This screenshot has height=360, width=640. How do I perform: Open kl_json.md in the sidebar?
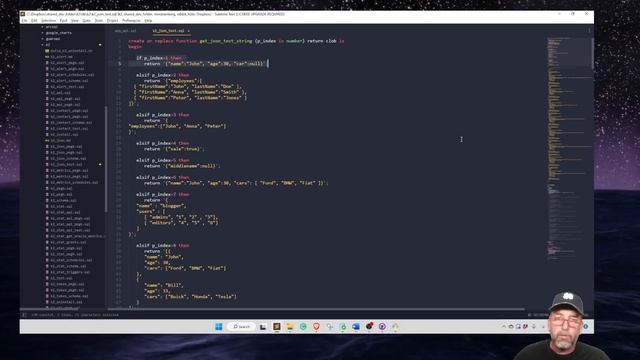[60, 140]
